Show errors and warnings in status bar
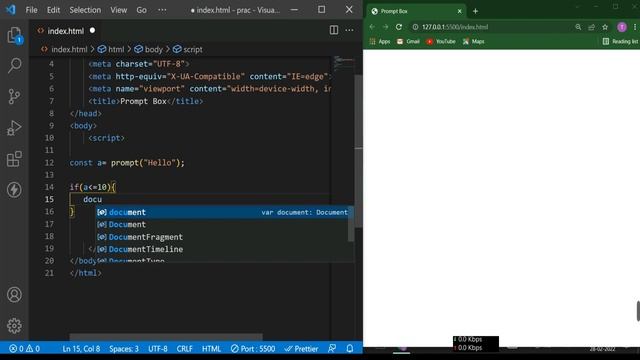The width and height of the screenshot is (640, 360). click(24, 349)
